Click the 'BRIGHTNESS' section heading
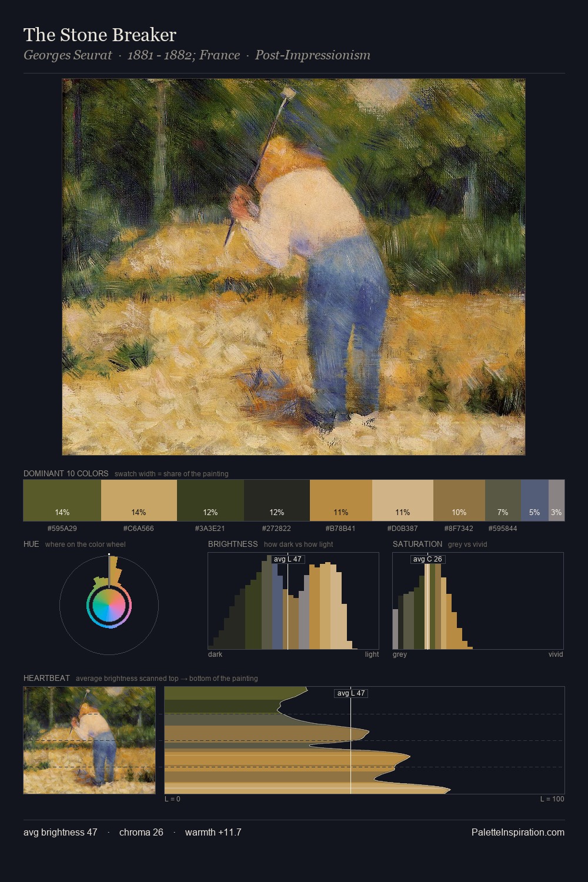The image size is (588, 882). click(233, 544)
